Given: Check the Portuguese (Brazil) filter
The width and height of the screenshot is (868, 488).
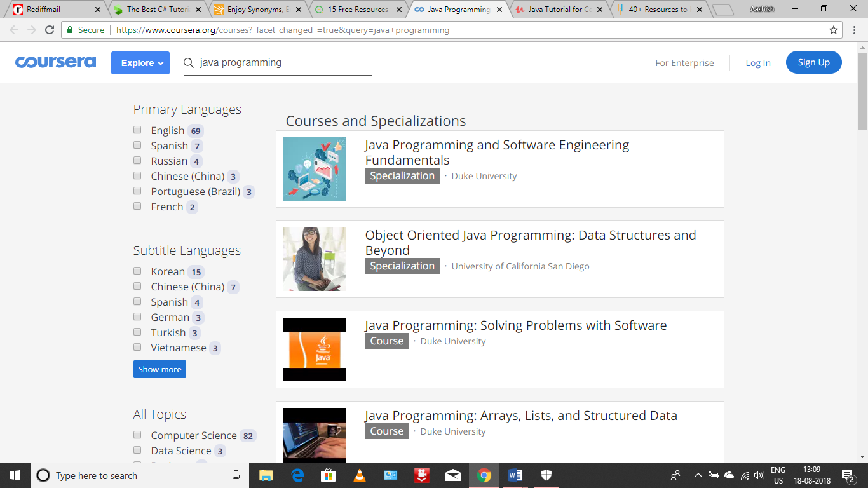Looking at the screenshot, I should pyautogui.click(x=137, y=191).
